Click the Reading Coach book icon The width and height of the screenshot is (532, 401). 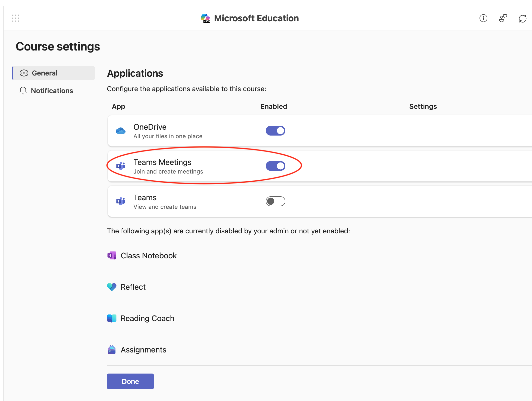tap(112, 318)
